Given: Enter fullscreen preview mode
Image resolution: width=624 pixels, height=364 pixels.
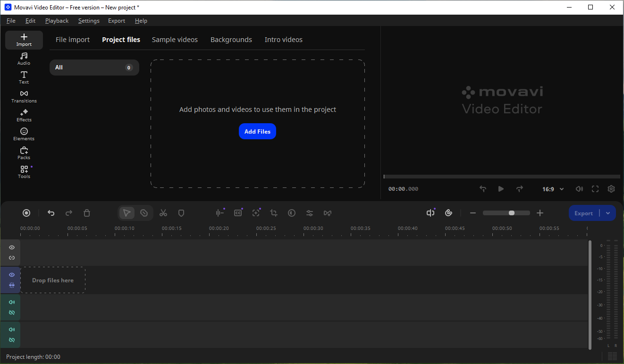Looking at the screenshot, I should 595,189.
